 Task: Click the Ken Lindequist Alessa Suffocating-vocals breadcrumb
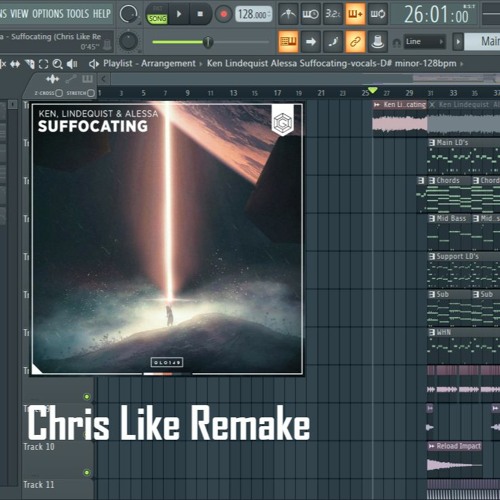(332, 63)
